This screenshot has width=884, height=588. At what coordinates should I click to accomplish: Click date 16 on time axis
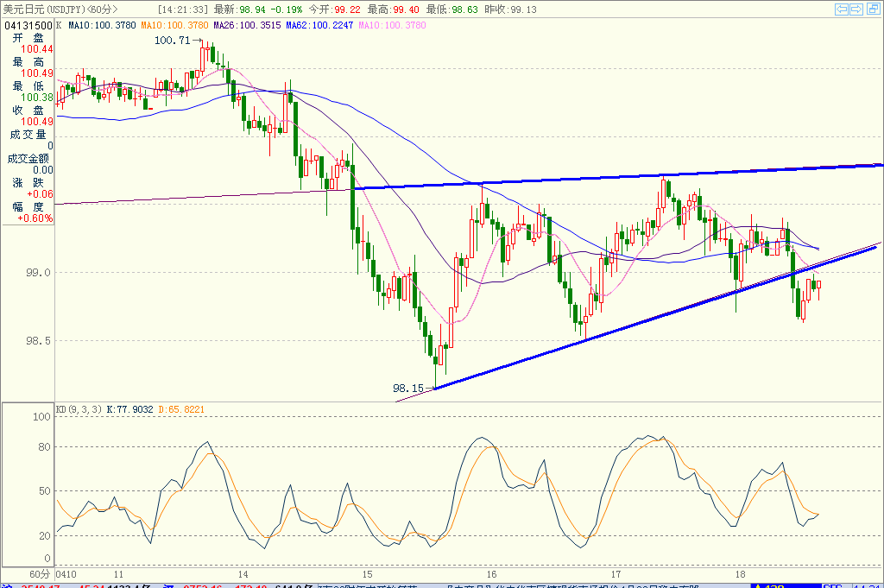pos(491,574)
